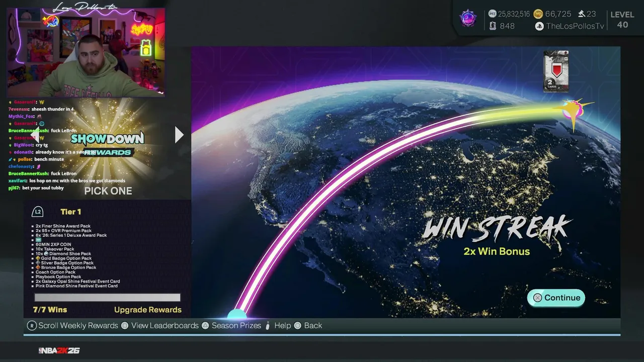
Task: Click the diamond gem icon in Shoe Pack row
Action: (46, 254)
